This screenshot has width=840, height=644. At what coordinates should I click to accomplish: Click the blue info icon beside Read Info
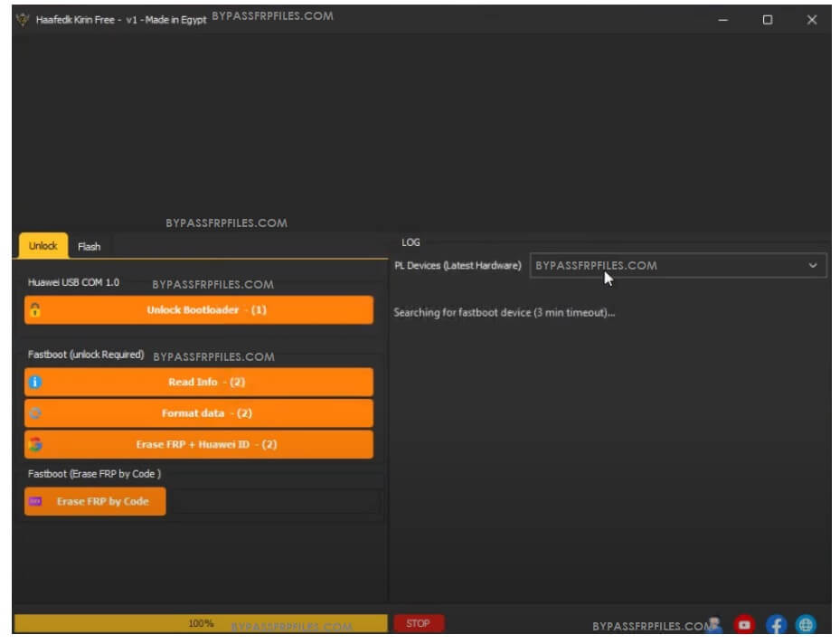(34, 382)
